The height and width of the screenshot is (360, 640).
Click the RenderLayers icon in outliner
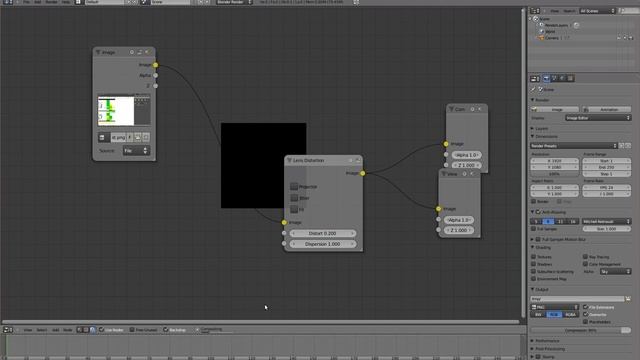541,25
